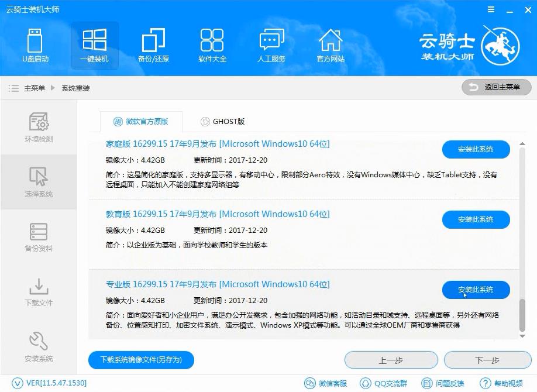Select 备份资料 step in sidebar
Viewport: 537px width, 392px height.
tap(38, 238)
